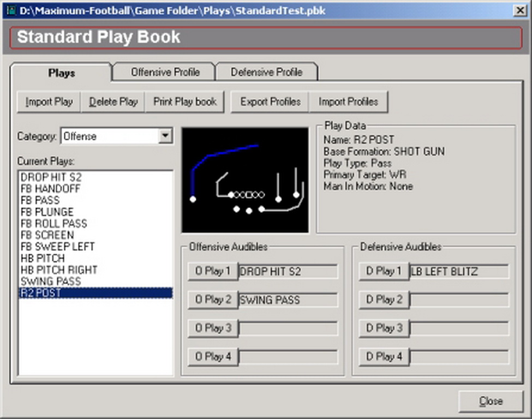
Task: Click the O Play 3 button
Action: tap(213, 328)
